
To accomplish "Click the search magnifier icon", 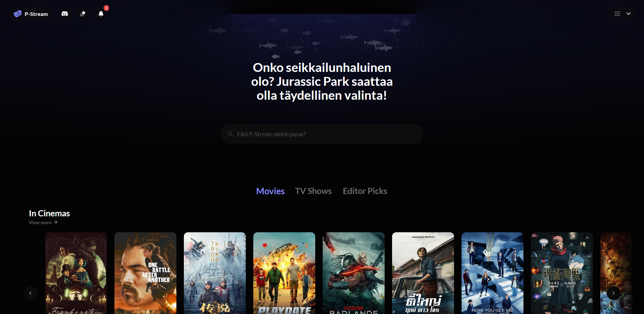I will [230, 134].
